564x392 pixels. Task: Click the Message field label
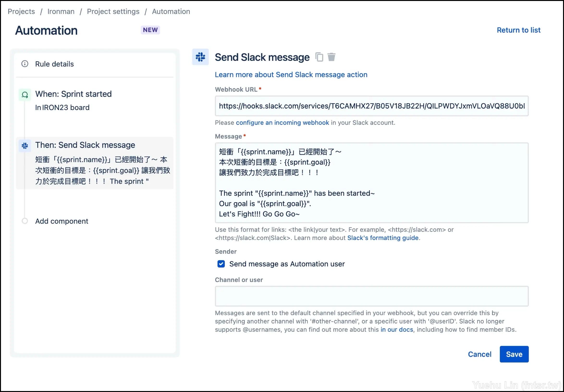point(228,136)
